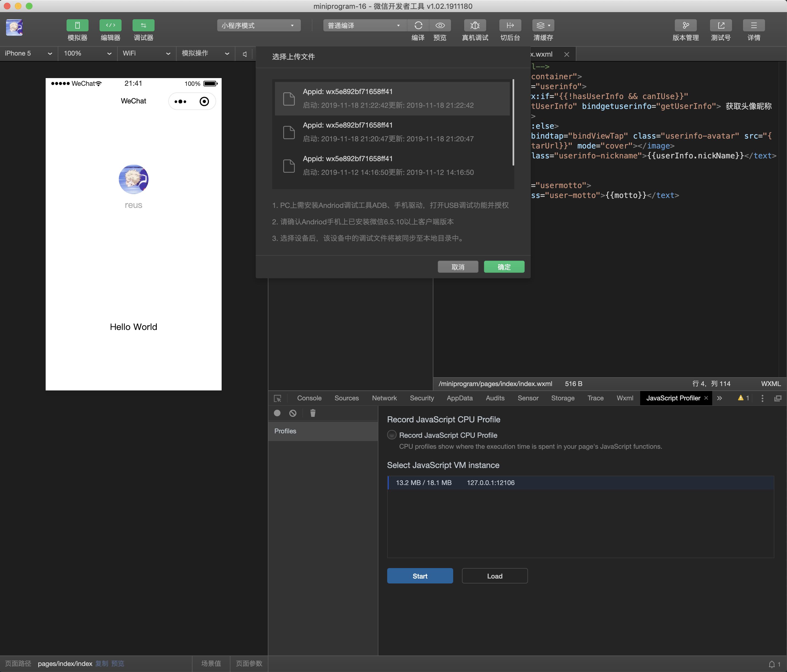Click the 预览 preview eye icon
Screen dimensions: 787x672
(440, 26)
